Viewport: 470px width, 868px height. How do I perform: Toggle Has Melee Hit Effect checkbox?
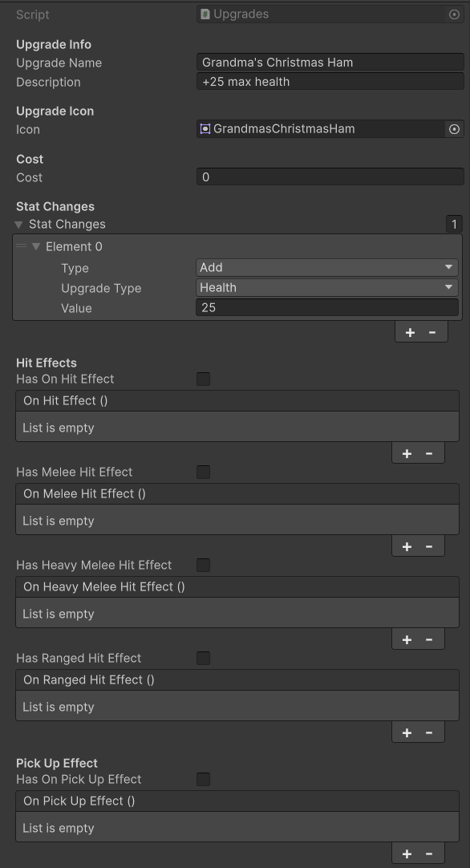(203, 473)
